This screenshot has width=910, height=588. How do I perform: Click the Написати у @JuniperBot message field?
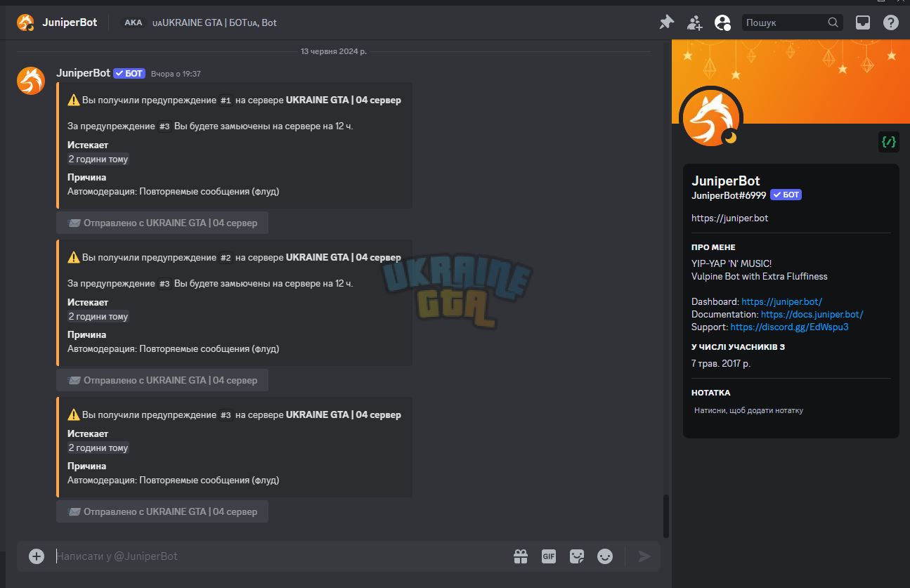tap(281, 556)
